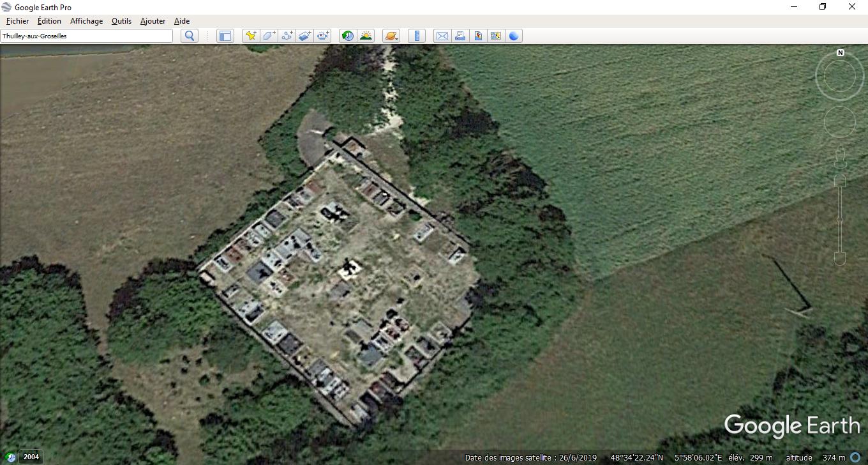
Task: Click the search magnifier button
Action: (190, 36)
